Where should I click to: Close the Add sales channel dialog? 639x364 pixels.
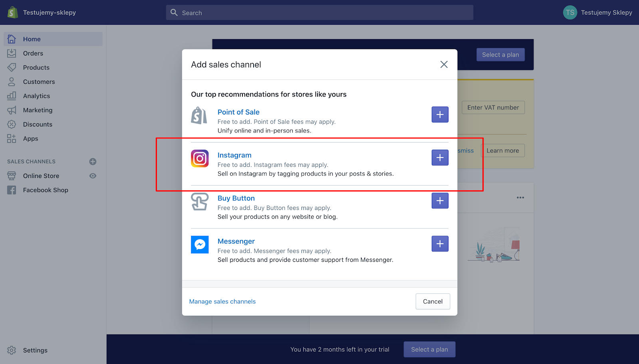444,64
